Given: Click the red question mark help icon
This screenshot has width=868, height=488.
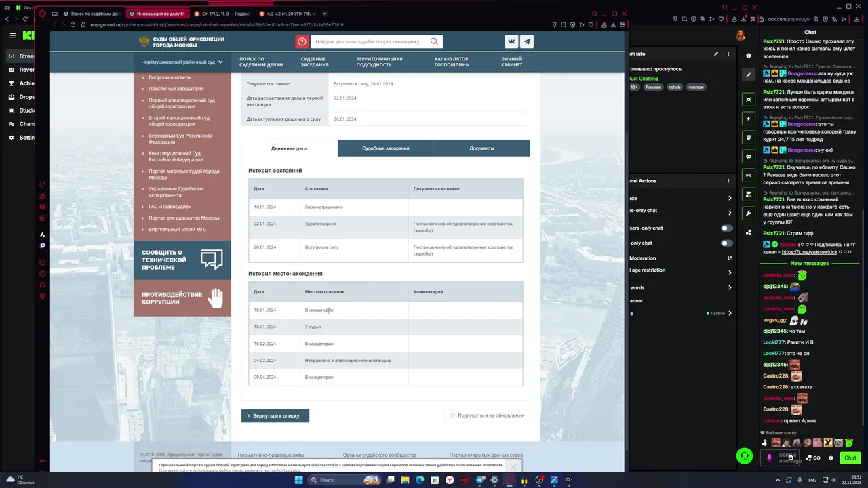Looking at the screenshot, I should coord(302,41).
